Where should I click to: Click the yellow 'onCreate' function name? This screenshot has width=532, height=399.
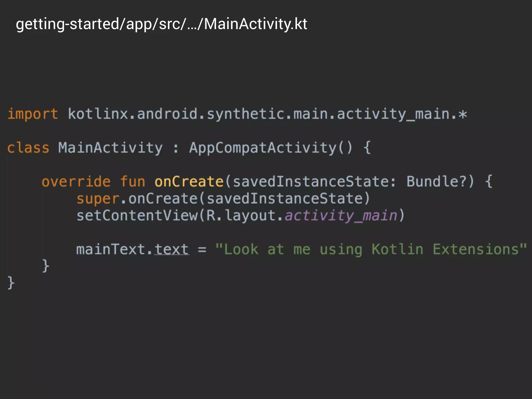point(189,181)
